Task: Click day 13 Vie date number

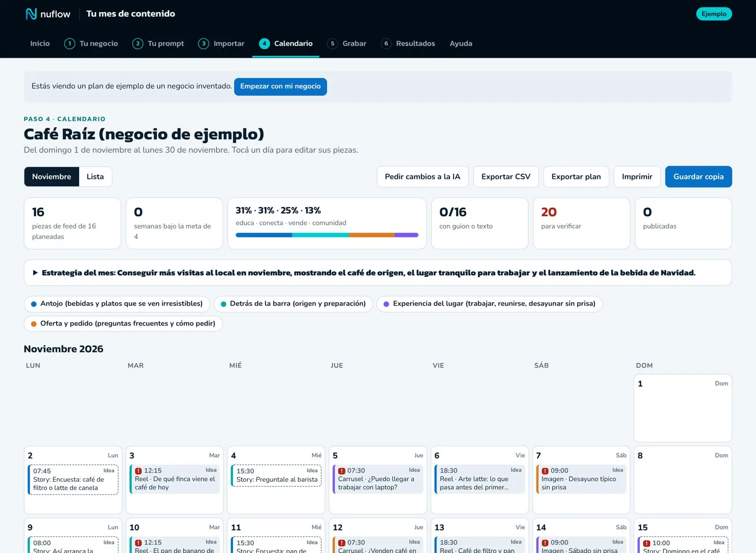Action: tap(439, 527)
